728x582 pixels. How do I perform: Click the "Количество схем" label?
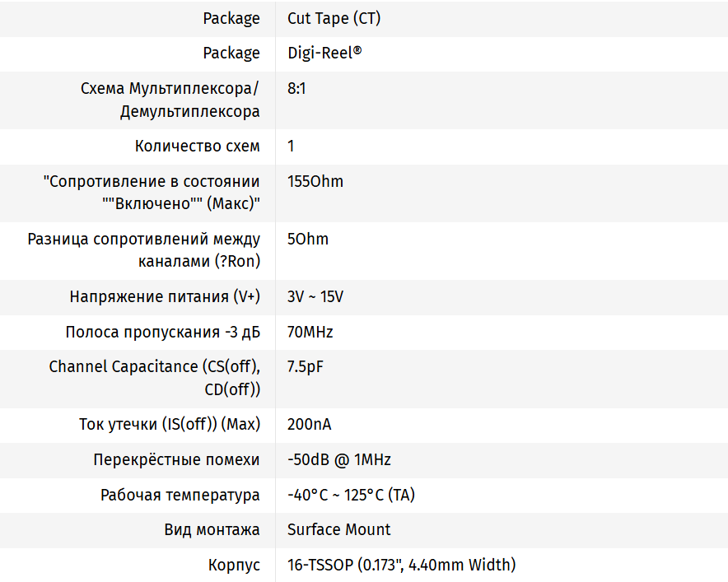[197, 146]
